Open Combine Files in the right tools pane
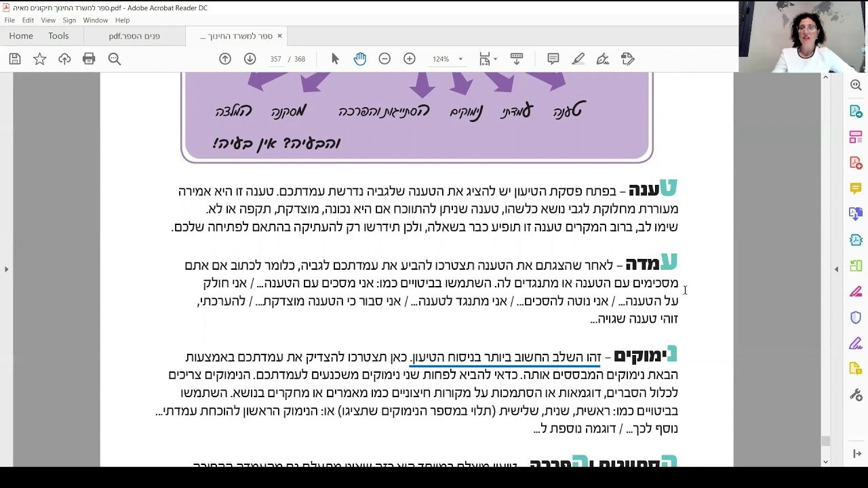The image size is (868, 488). 856,214
